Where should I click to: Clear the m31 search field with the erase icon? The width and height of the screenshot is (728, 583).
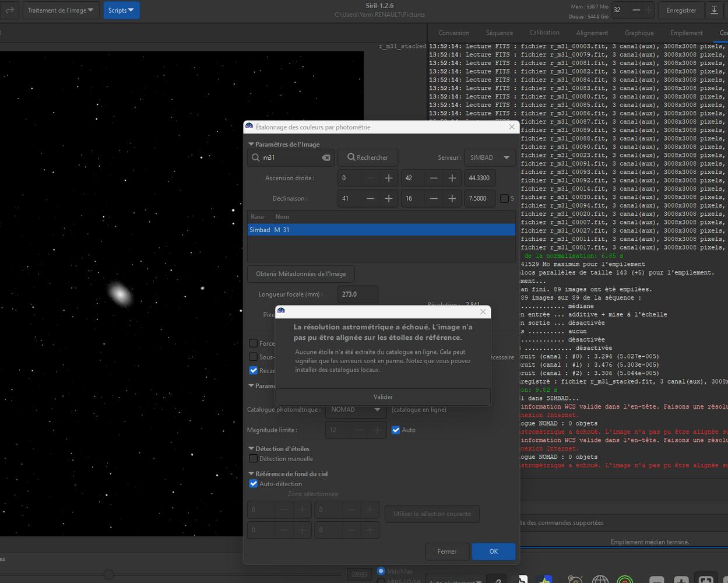tap(326, 157)
